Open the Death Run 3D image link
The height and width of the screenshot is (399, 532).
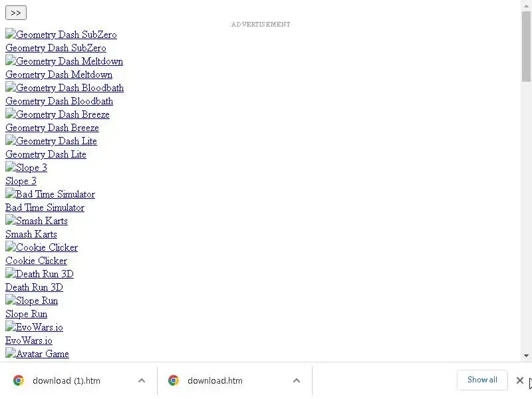[x=39, y=274]
